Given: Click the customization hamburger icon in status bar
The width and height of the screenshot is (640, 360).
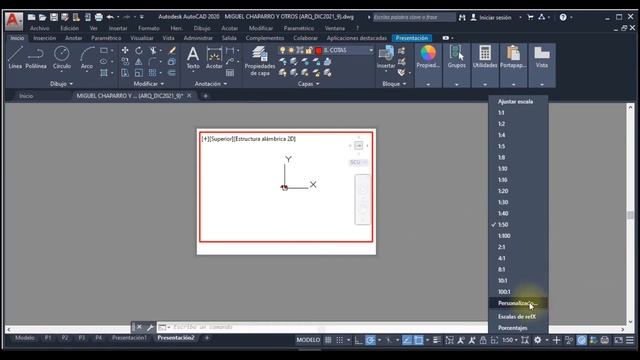Looking at the screenshot, I should [630, 340].
